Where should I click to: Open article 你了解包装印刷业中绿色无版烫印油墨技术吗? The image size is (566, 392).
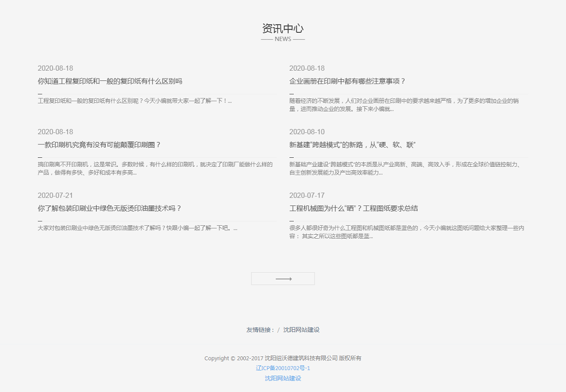click(x=109, y=208)
